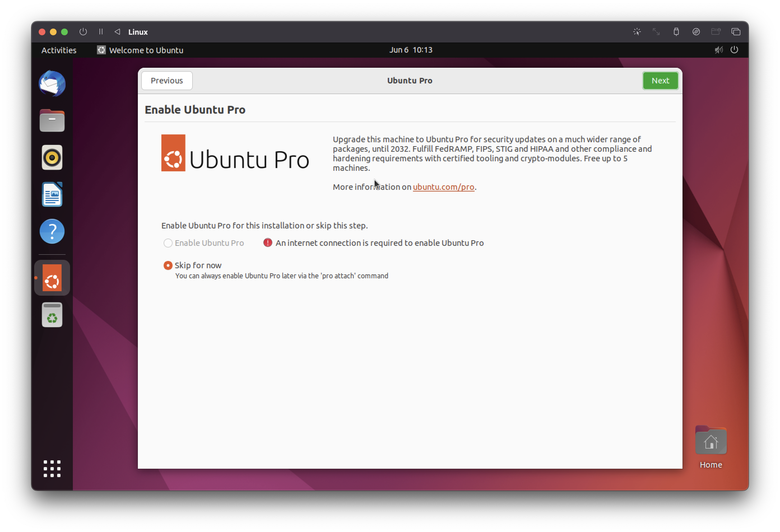Open the ubuntu.com/pro link
Viewport: 780px width, 532px height.
[443, 187]
